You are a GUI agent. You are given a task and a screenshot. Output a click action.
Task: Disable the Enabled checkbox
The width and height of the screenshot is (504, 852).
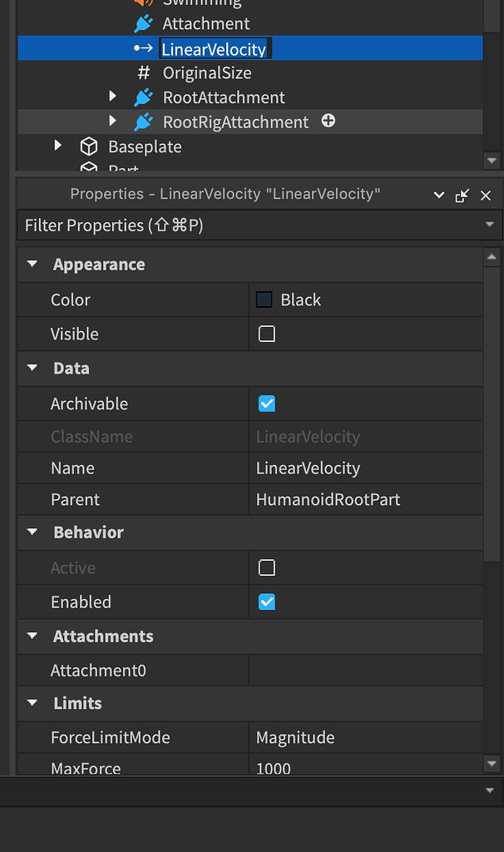(x=267, y=602)
